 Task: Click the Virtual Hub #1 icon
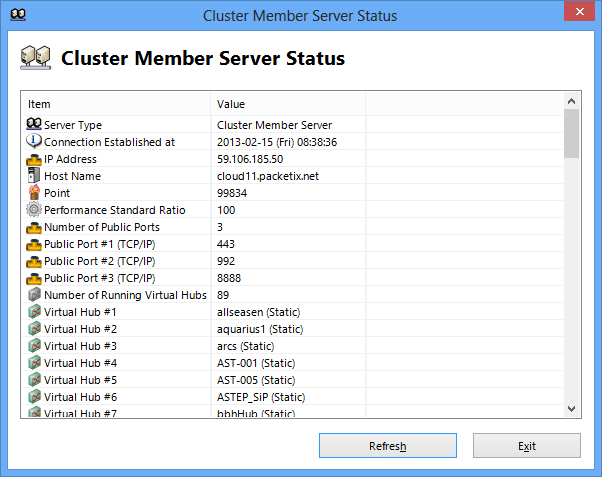(x=34, y=312)
